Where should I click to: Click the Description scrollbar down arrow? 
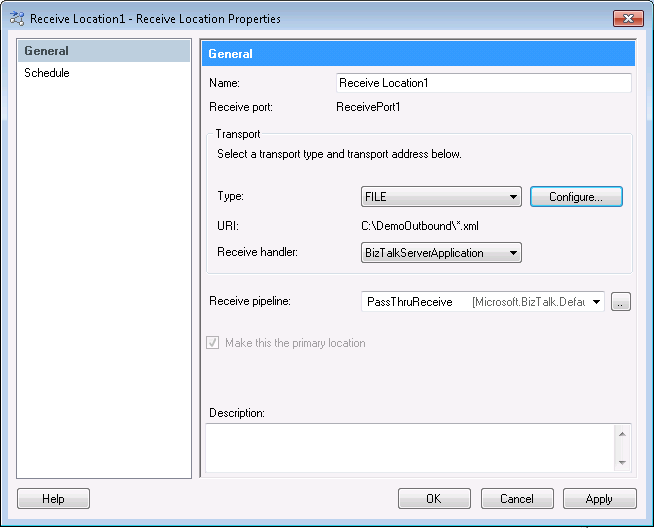pyautogui.click(x=624, y=462)
